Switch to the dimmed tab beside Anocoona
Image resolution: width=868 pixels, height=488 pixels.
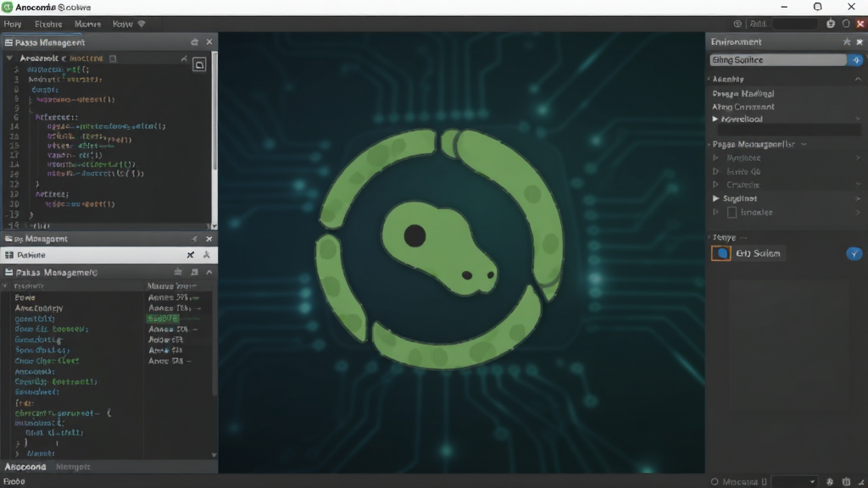click(73, 467)
